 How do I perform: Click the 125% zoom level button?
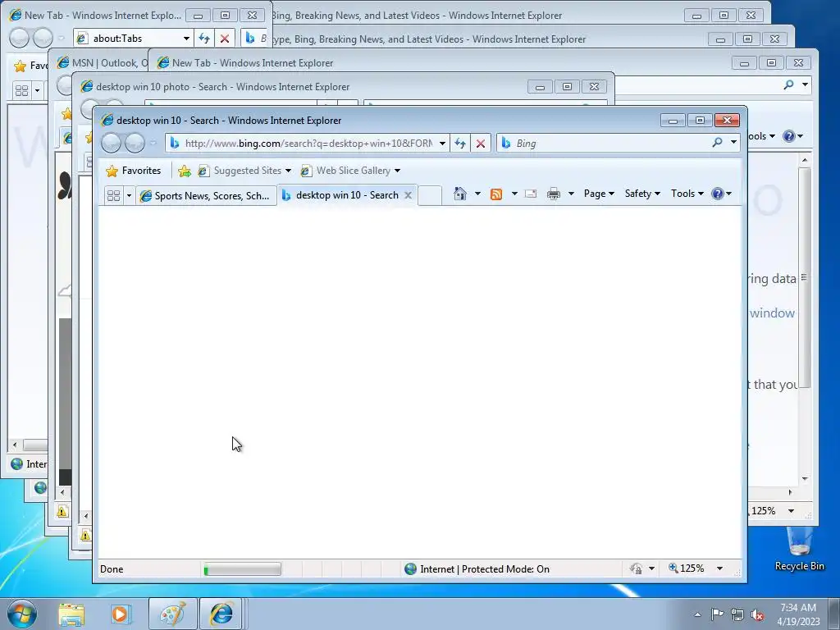click(687, 568)
